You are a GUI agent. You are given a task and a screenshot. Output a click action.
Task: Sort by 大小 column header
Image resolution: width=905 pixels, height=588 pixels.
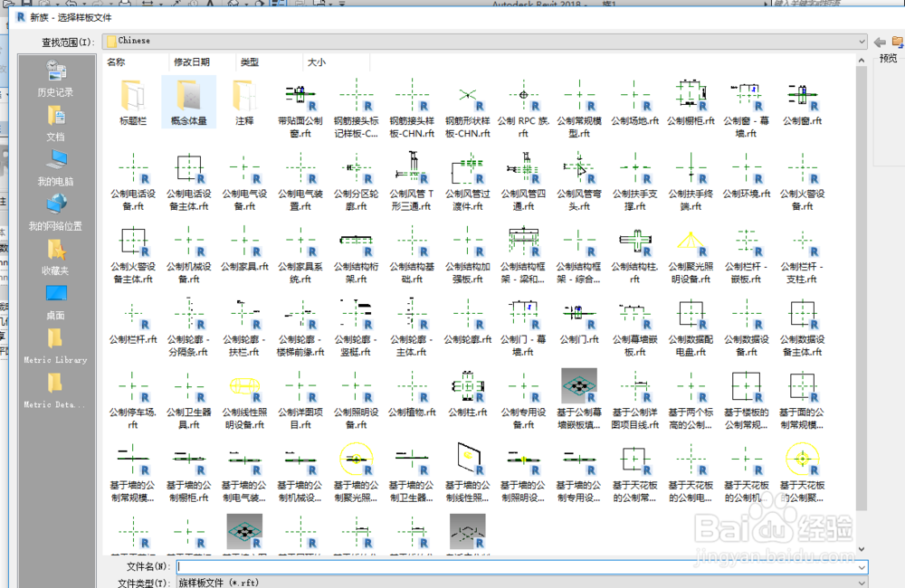(x=316, y=62)
